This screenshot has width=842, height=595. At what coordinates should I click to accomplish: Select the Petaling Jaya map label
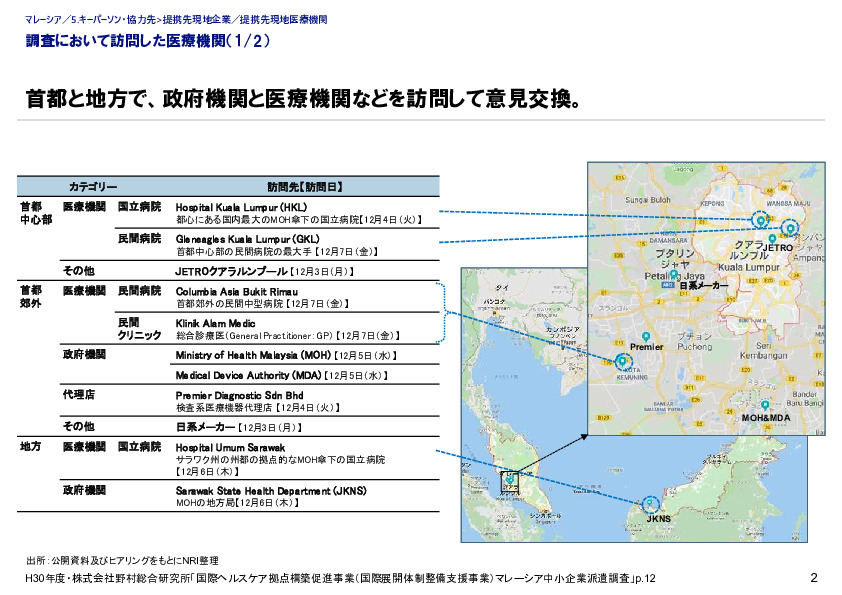[674, 275]
